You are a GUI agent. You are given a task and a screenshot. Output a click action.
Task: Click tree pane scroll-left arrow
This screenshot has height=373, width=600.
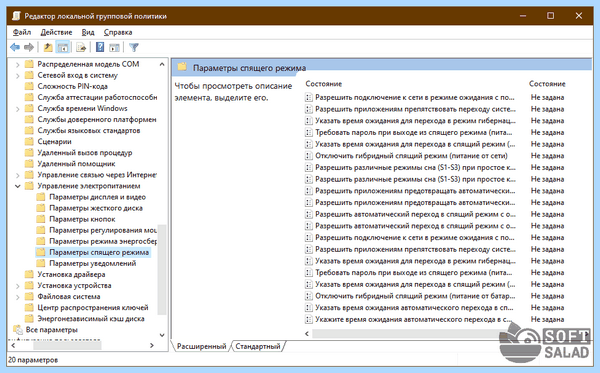pos(13,345)
